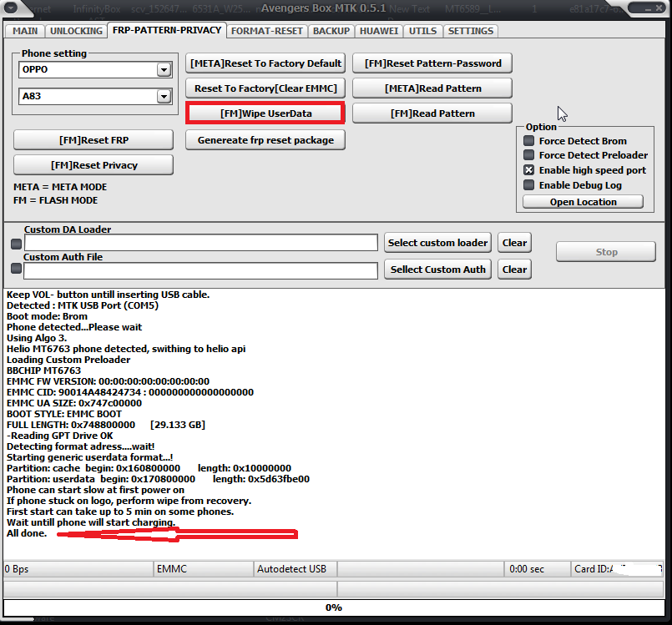This screenshot has width=672, height=625.
Task: Open the UNLOCKING tab
Action: point(76,31)
